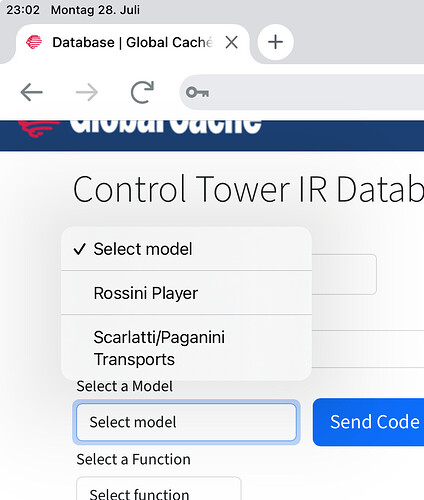Close the Database Global Caché tab
424x500 pixels.
tap(231, 42)
